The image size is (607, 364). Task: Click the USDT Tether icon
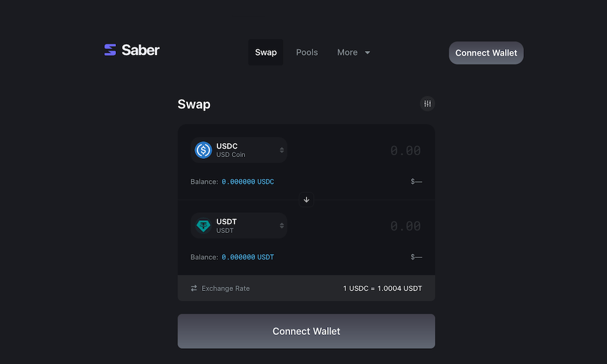[x=203, y=226]
